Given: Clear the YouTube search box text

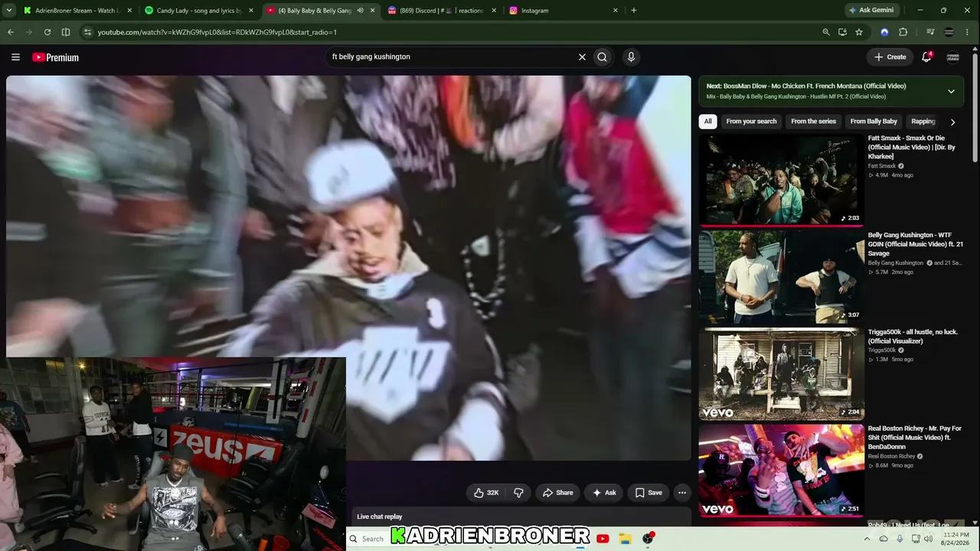Looking at the screenshot, I should (x=582, y=57).
